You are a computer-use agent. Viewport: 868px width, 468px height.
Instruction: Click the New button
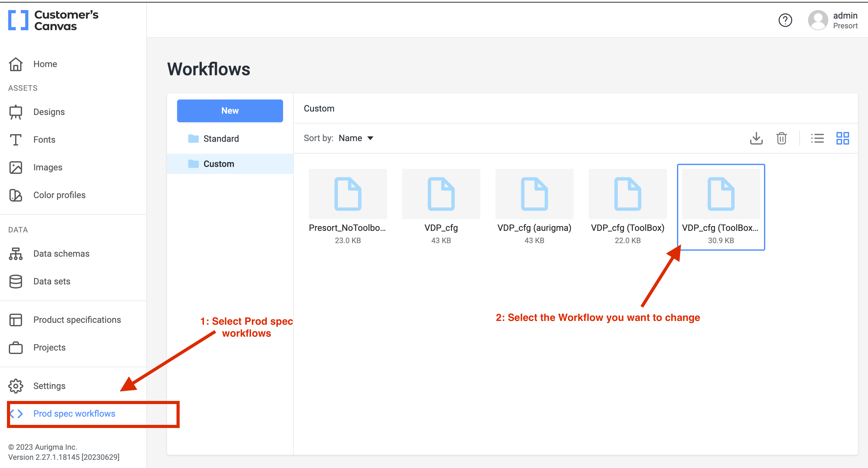click(x=230, y=111)
